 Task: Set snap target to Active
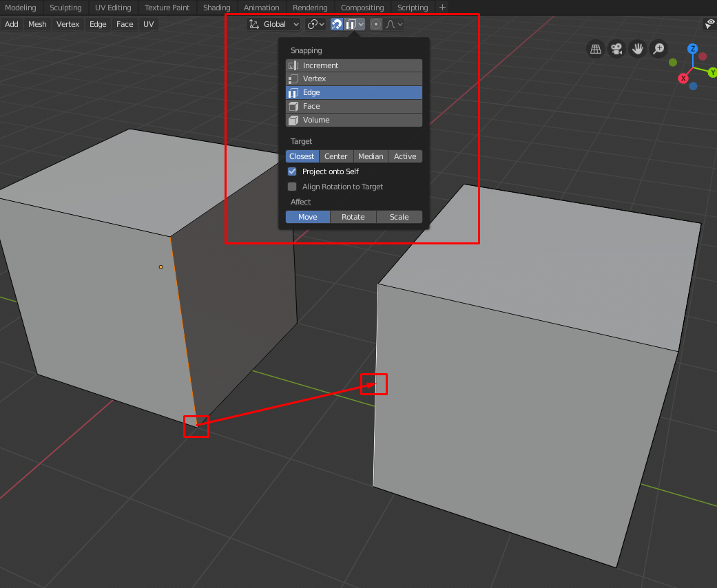pyautogui.click(x=405, y=156)
